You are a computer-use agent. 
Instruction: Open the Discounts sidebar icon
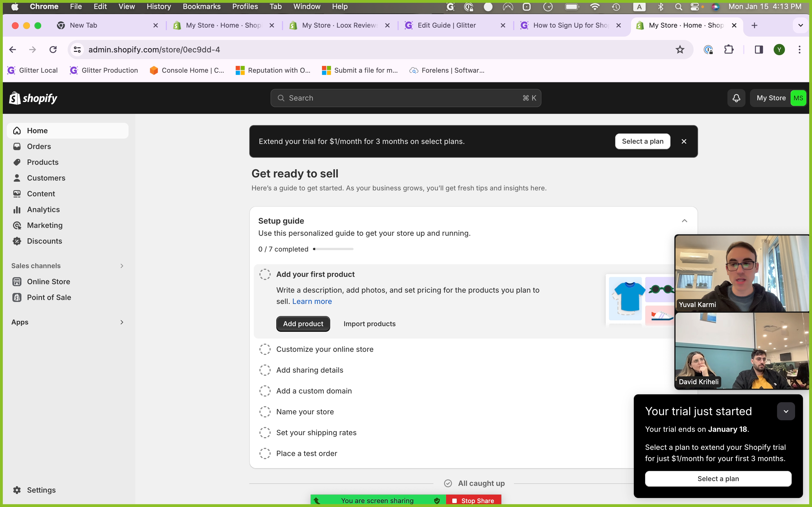(17, 241)
